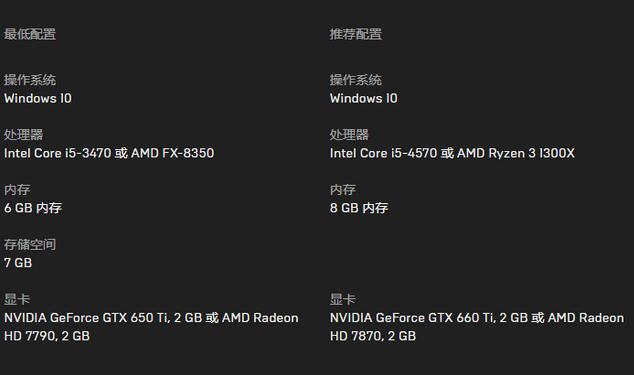
Task: Click the 最低配置 heading
Action: (30, 34)
